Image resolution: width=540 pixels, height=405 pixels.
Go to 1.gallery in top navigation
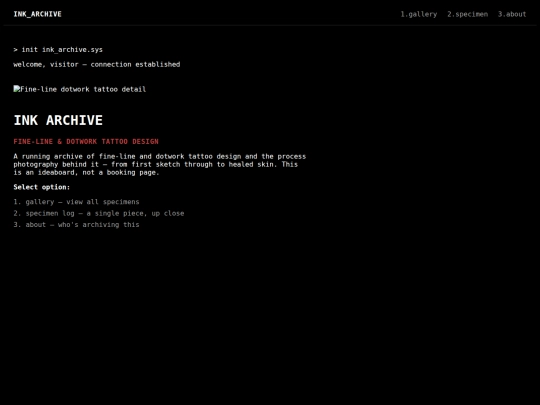tap(418, 14)
